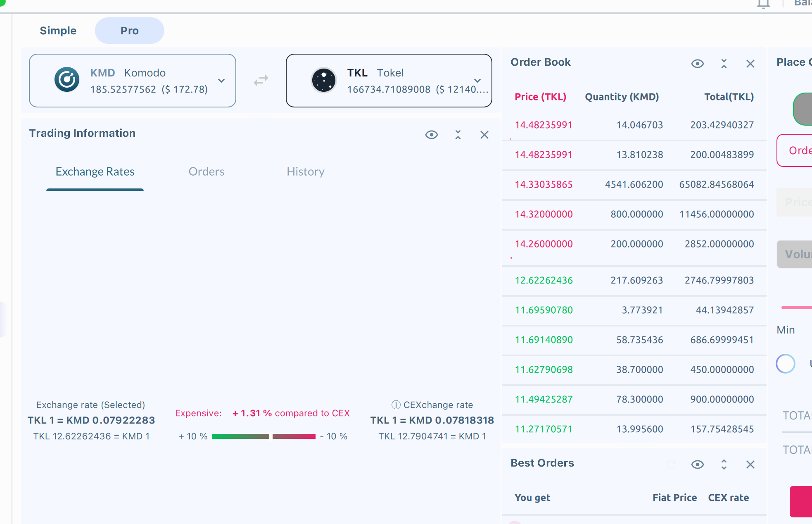Toggle visibility of the Best Orders panel

pos(698,464)
